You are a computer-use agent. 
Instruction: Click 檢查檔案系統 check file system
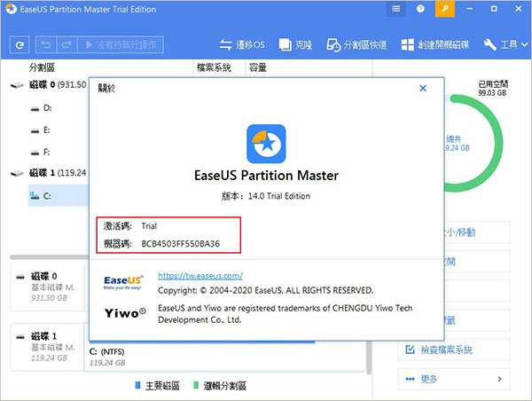click(x=454, y=350)
